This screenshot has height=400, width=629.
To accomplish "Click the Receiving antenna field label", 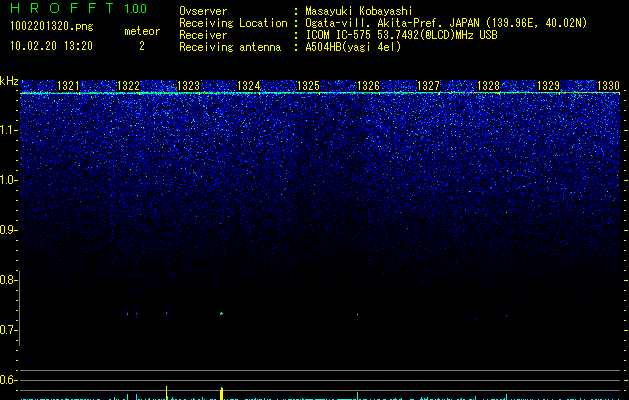I will (230, 47).
